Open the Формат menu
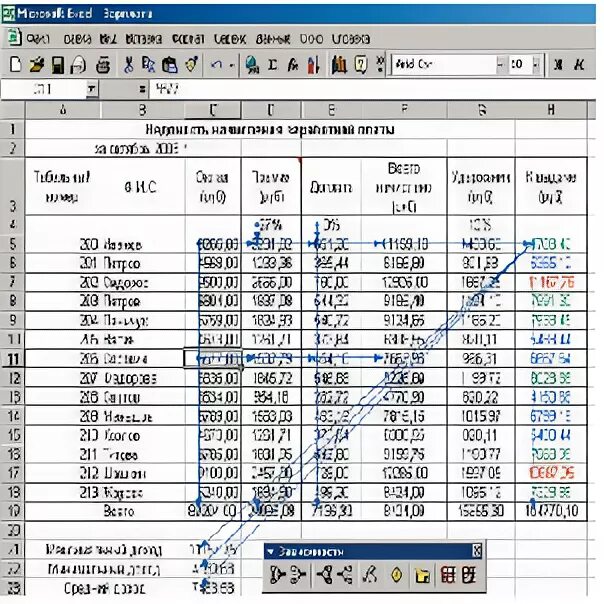The image size is (604, 604). [188, 39]
